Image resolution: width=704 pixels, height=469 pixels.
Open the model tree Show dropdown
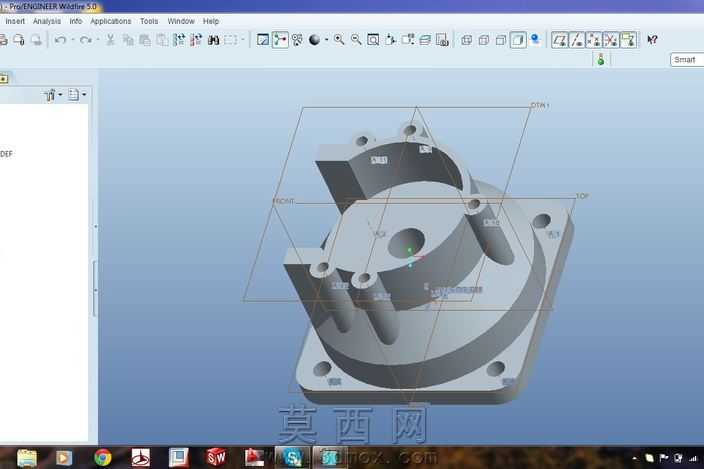53,95
